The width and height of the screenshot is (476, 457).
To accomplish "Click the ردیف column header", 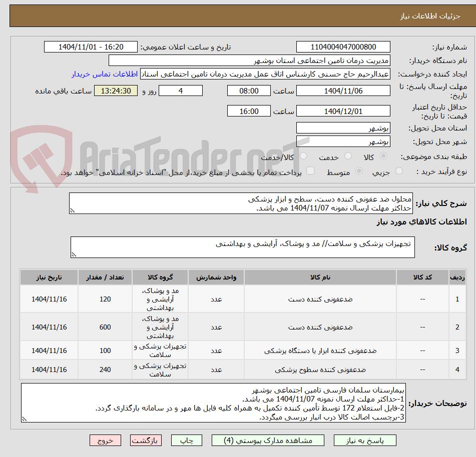I will tap(457, 277).
